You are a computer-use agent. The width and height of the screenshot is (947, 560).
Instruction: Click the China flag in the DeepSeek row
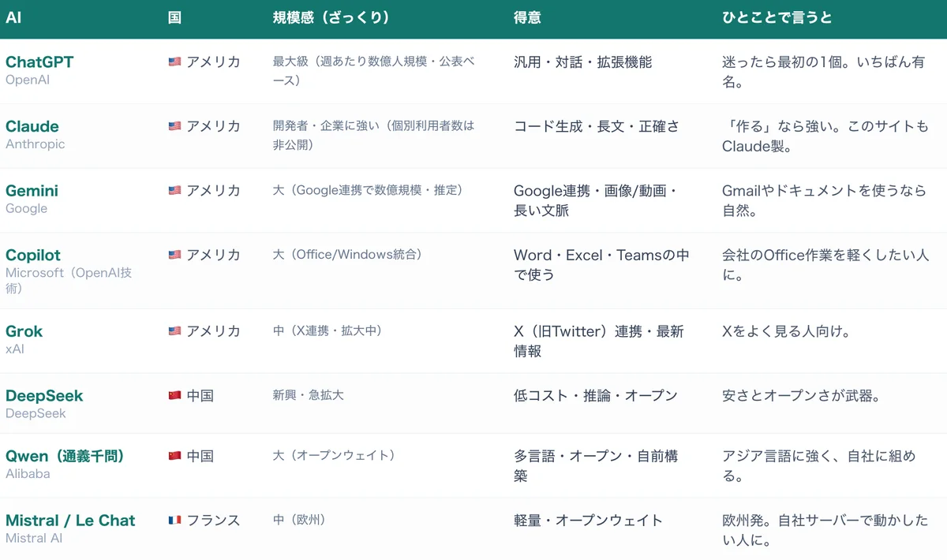click(174, 396)
